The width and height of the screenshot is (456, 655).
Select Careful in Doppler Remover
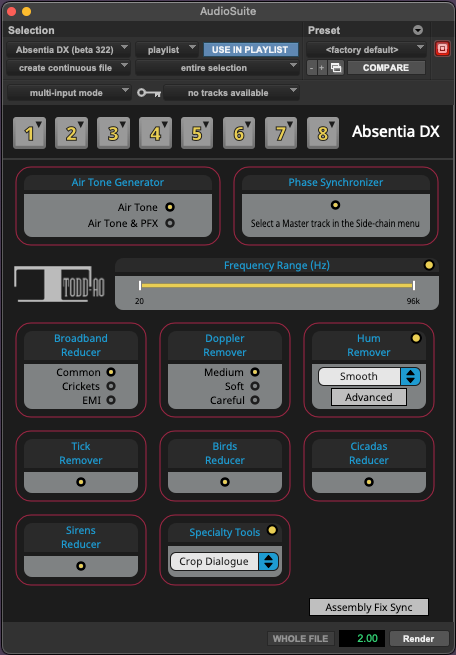pos(255,400)
